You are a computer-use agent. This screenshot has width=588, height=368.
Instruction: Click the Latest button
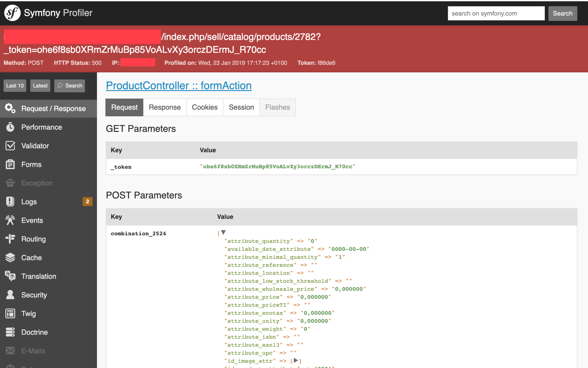(x=40, y=86)
